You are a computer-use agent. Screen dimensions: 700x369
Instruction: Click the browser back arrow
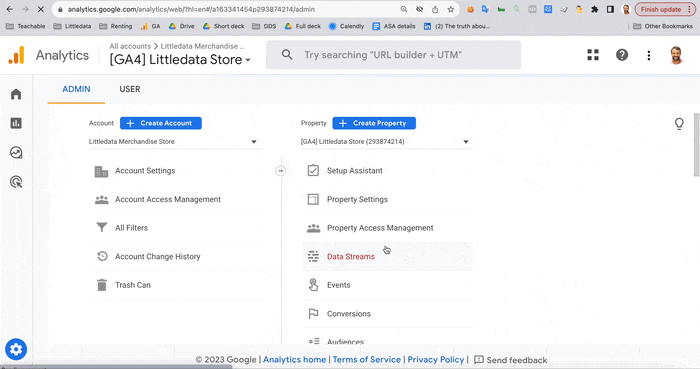[10, 9]
